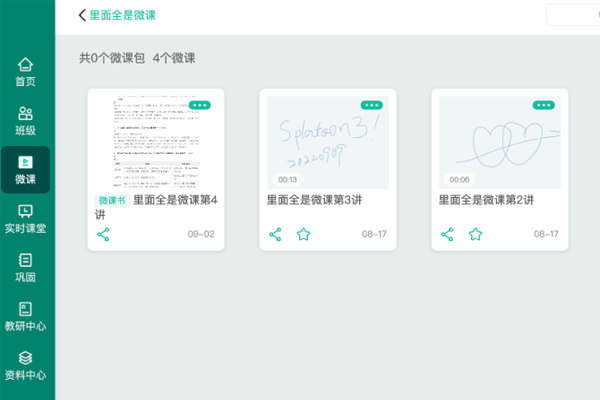Open 巩固 practice section

click(x=26, y=267)
